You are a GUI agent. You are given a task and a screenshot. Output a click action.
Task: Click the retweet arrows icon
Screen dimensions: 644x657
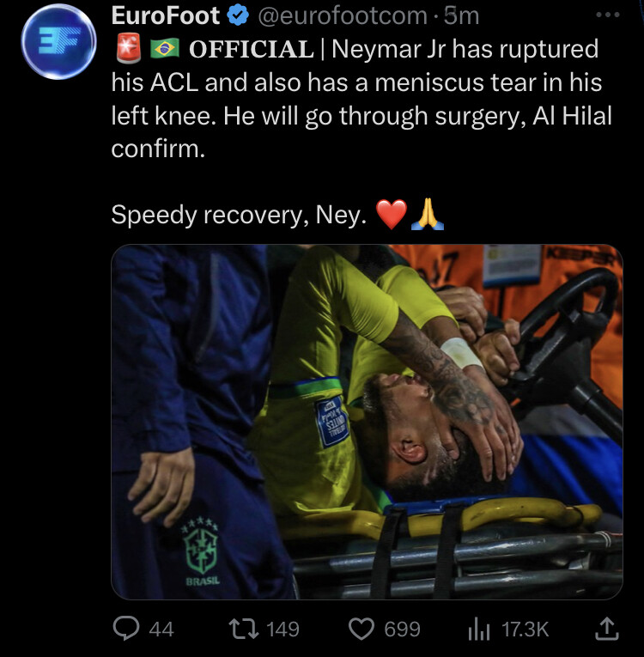coord(244,630)
